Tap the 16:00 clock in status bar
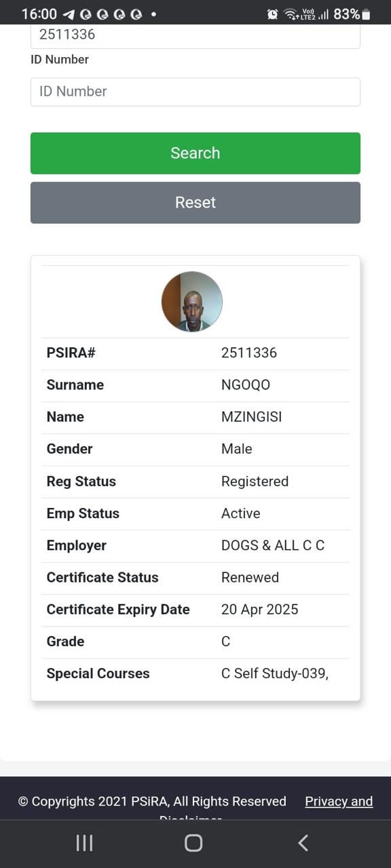 [39, 14]
